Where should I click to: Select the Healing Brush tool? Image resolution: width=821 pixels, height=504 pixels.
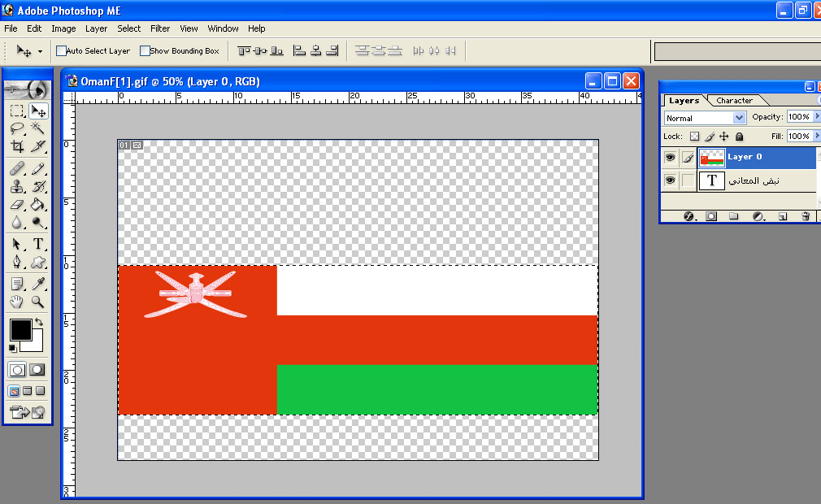17,168
